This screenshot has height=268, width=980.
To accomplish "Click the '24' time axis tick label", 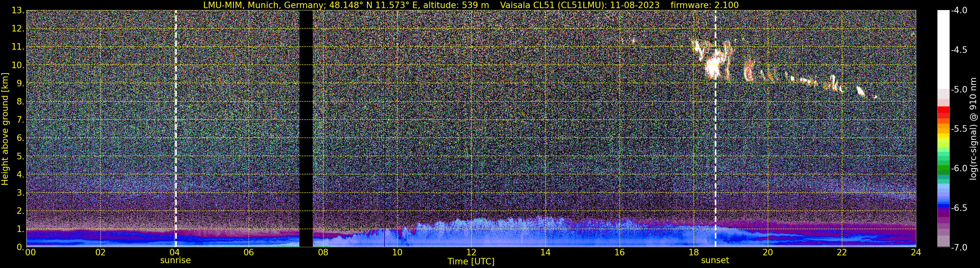I will coord(916,252).
